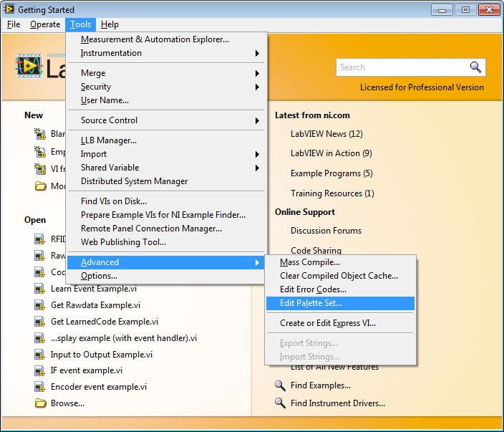Open the Training Resources (1) link
The width and height of the screenshot is (504, 432).
point(332,193)
